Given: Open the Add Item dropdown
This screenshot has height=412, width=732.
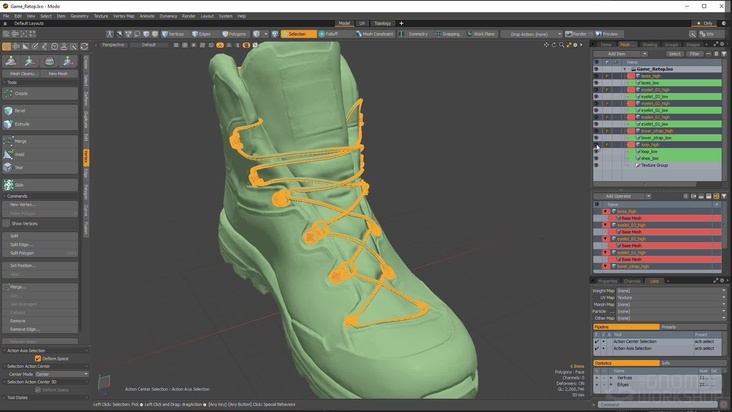Looking at the screenshot, I should tap(620, 54).
